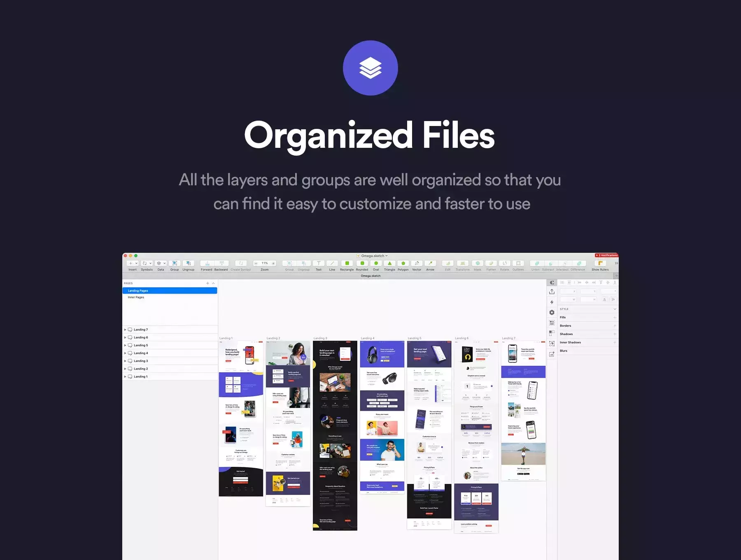
Task: Click the Mask toolbar icon
Action: 478,263
